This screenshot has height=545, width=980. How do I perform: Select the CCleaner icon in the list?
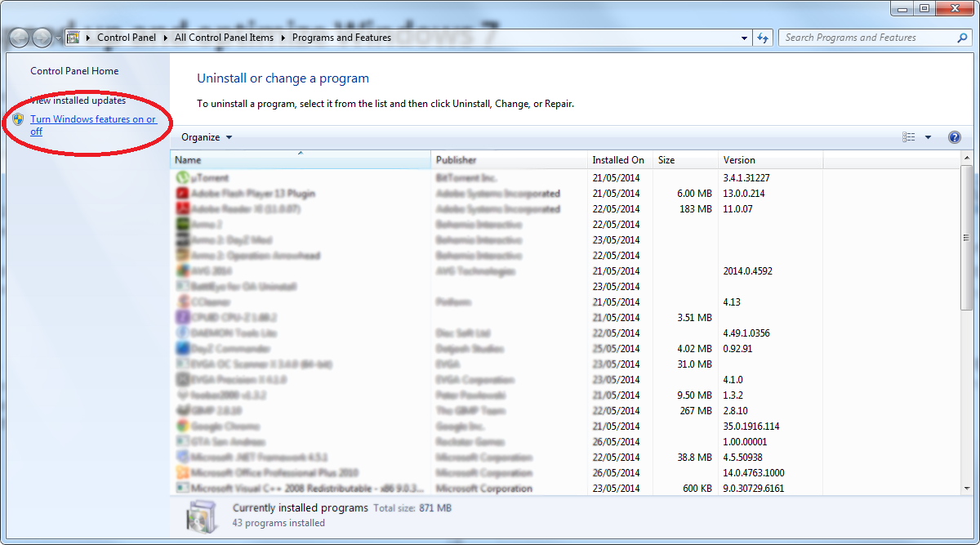(x=183, y=302)
